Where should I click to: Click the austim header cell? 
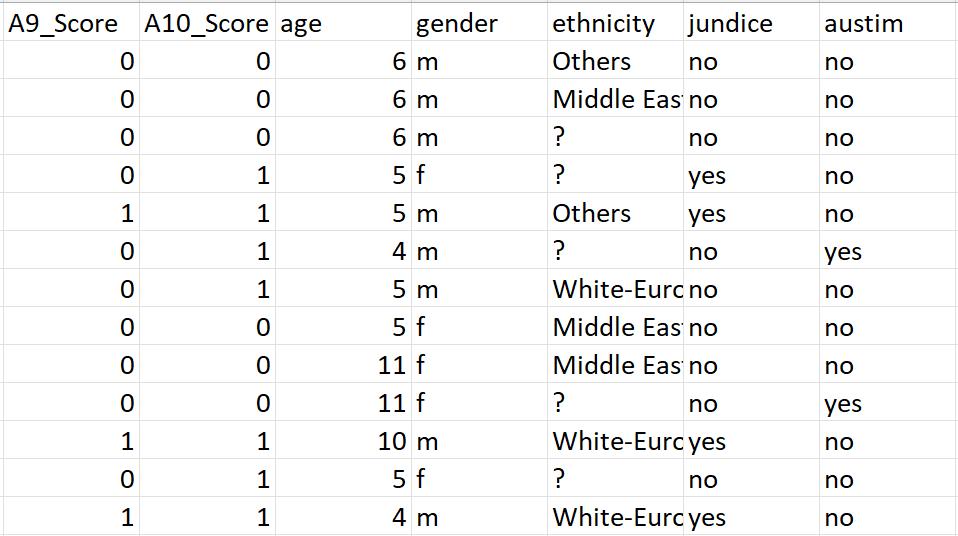point(888,23)
